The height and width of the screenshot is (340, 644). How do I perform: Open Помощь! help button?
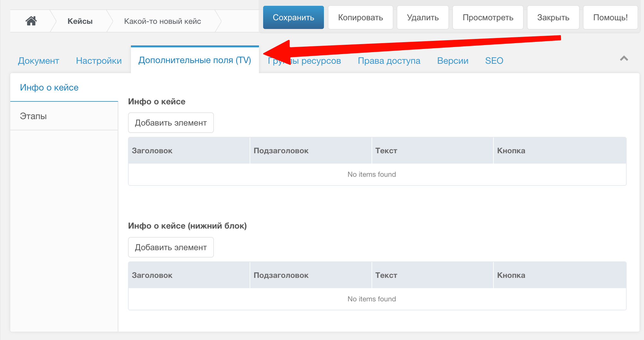[610, 18]
